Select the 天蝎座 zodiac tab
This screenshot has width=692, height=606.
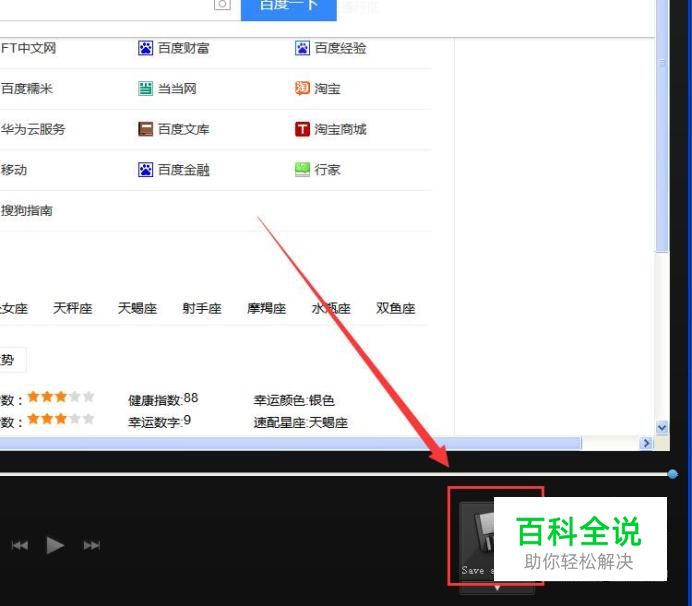pyautogui.click(x=137, y=308)
